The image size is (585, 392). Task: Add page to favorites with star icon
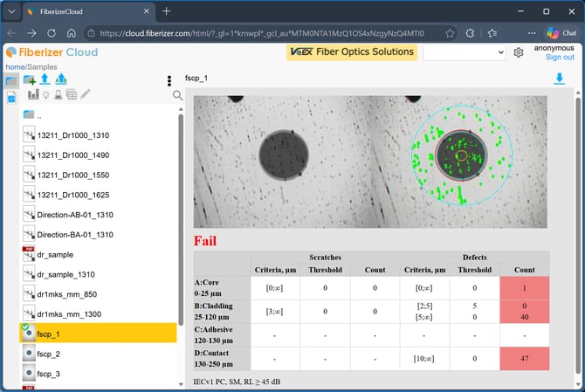(x=450, y=33)
